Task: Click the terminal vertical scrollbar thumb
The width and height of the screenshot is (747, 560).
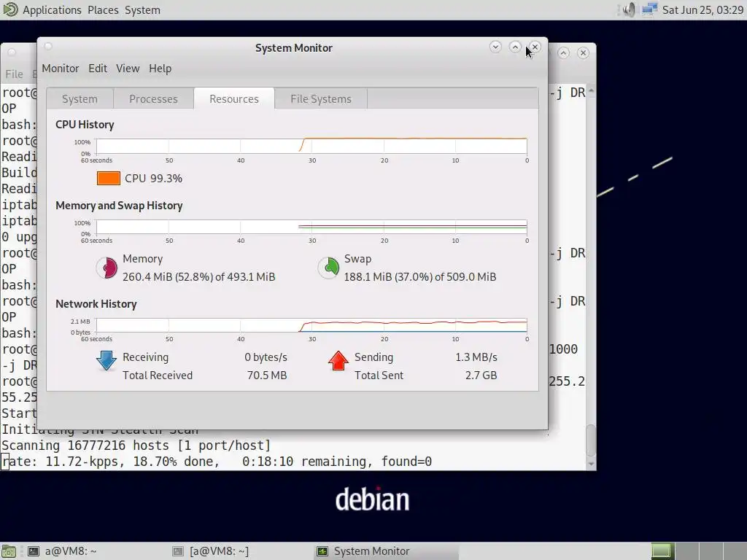Action: [591, 440]
